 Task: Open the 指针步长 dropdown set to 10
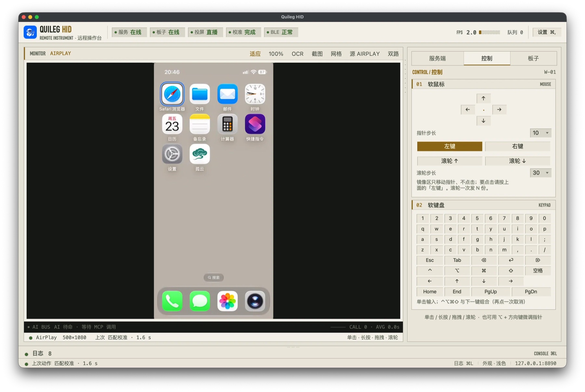540,133
